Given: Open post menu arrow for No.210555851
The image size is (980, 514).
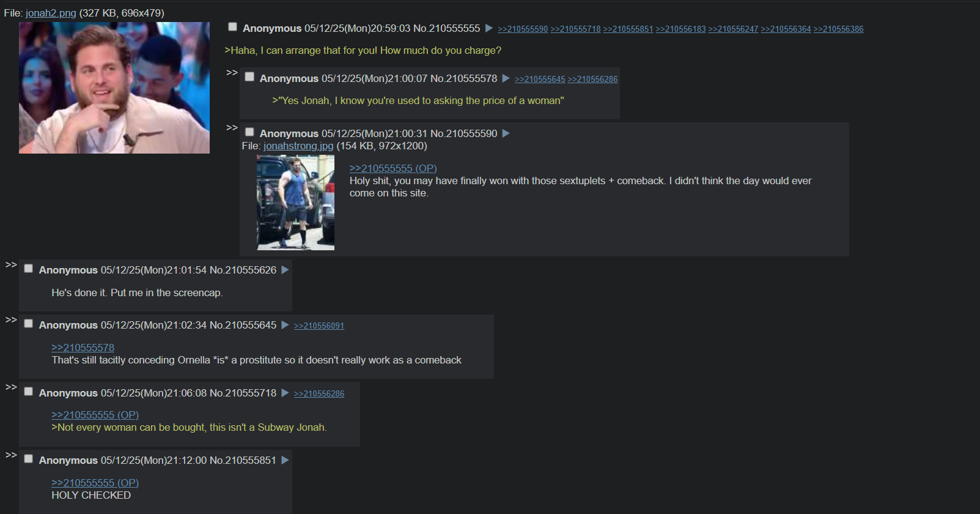Looking at the screenshot, I should (286, 460).
